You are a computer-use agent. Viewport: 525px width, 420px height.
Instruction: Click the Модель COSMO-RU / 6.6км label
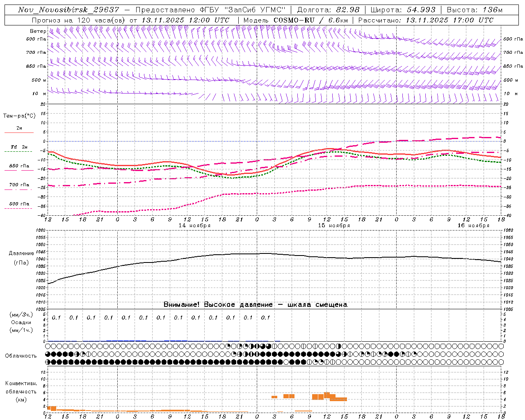[295, 20]
